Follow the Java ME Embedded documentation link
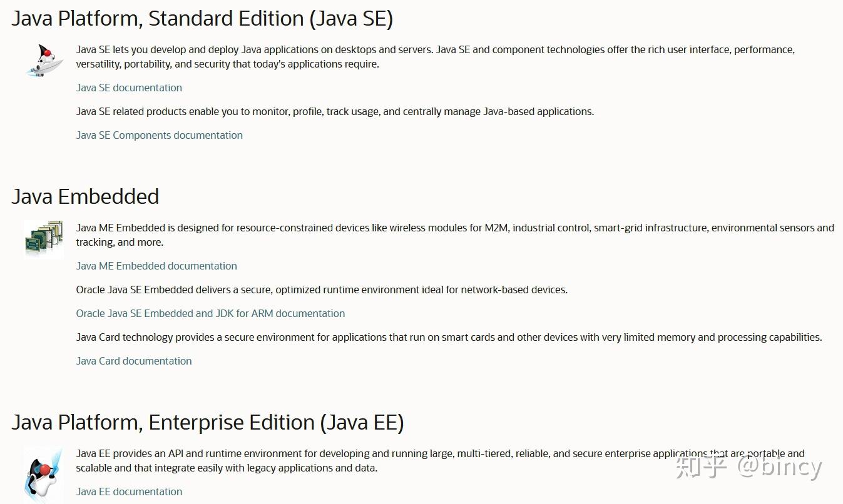843x504 pixels. (x=156, y=266)
